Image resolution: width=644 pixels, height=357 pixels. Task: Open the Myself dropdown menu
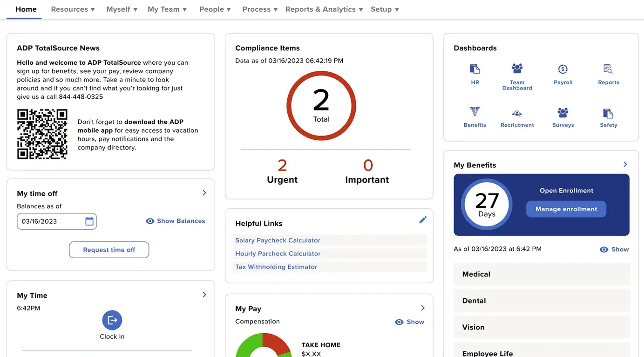point(122,9)
